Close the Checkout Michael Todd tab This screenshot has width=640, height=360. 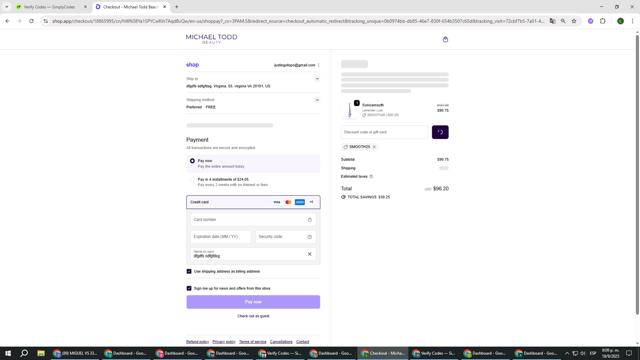pos(164,7)
